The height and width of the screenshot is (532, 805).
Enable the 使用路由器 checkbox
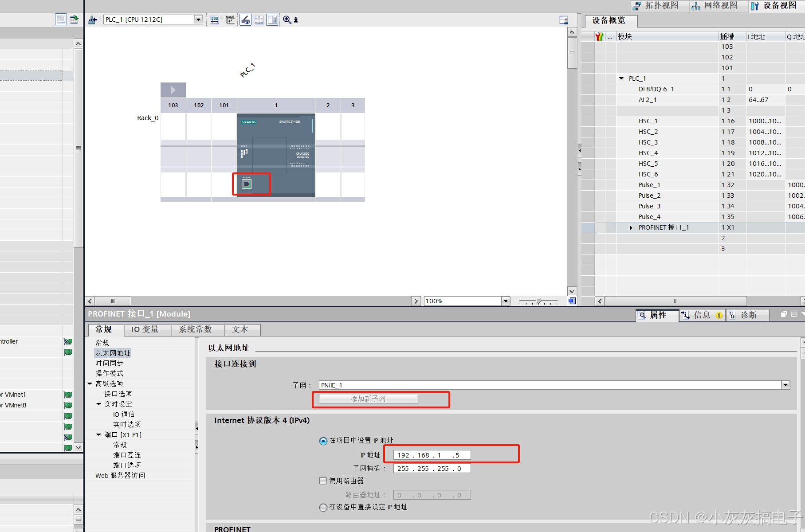[323, 481]
